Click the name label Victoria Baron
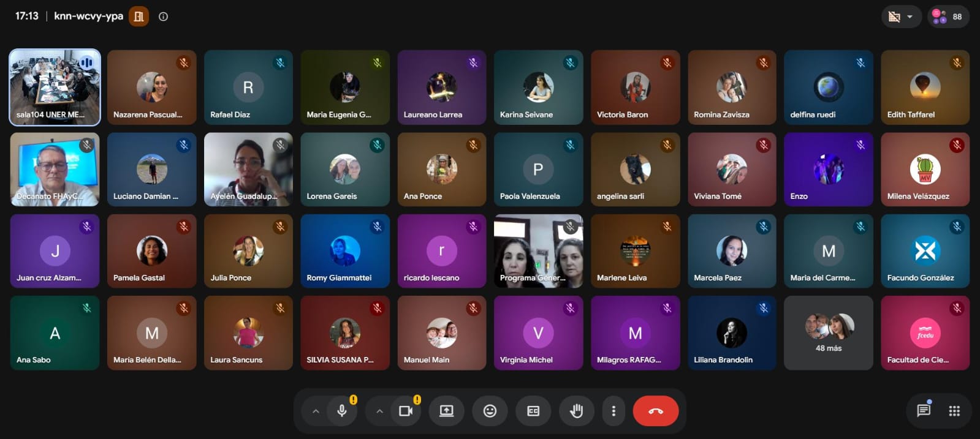The width and height of the screenshot is (980, 439). [x=622, y=114]
